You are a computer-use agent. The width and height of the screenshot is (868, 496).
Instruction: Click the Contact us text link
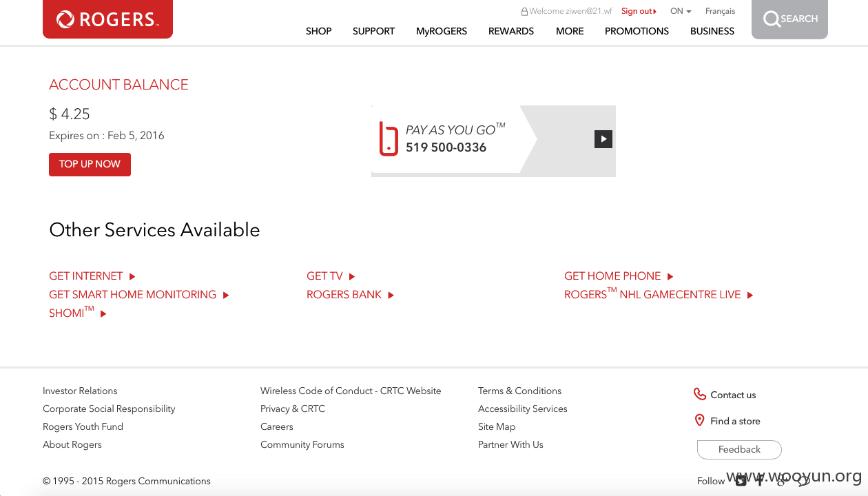[733, 395]
